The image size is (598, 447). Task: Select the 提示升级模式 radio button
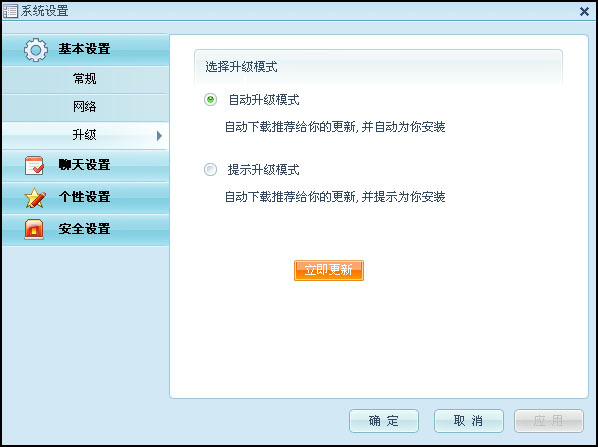click(x=210, y=169)
